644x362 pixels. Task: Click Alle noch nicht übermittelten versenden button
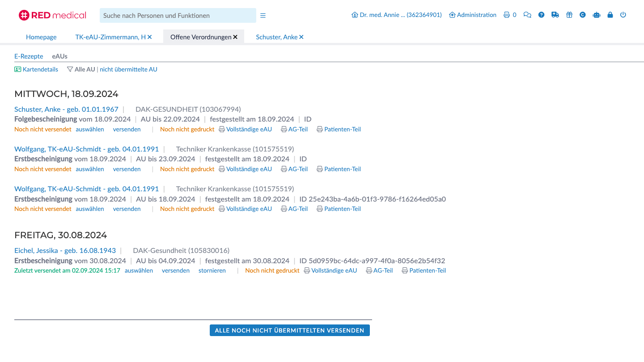[x=290, y=330]
